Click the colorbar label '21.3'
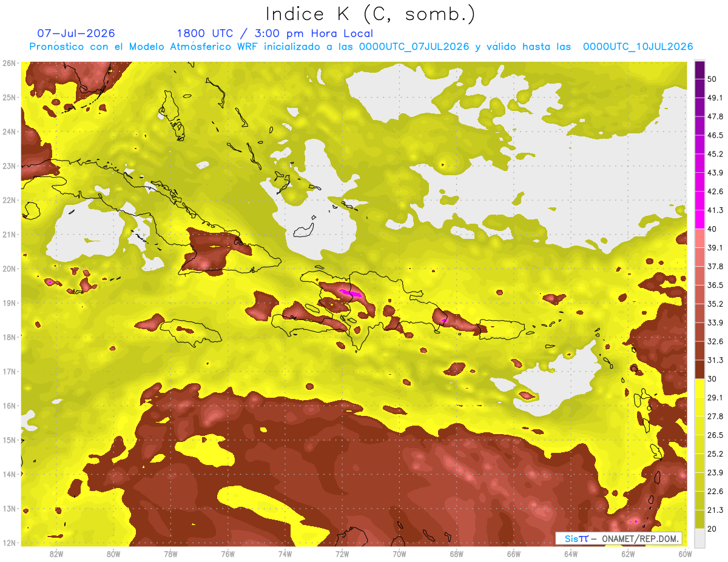 point(715,510)
